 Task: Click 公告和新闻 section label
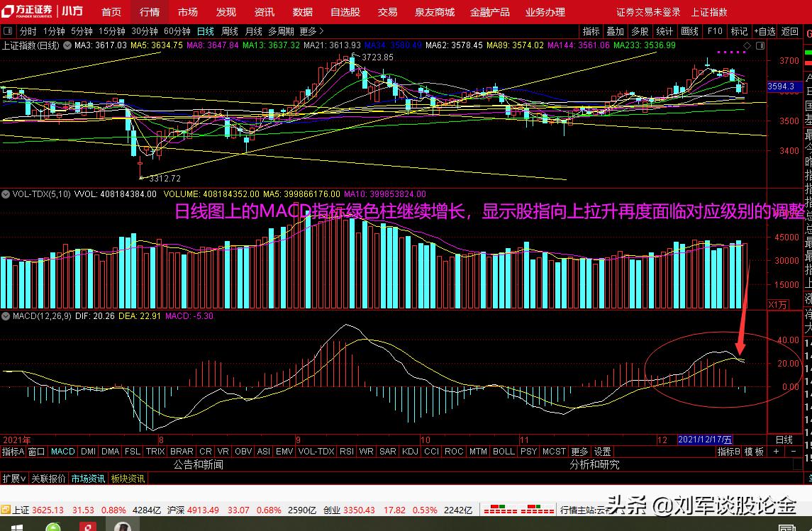pos(199,464)
